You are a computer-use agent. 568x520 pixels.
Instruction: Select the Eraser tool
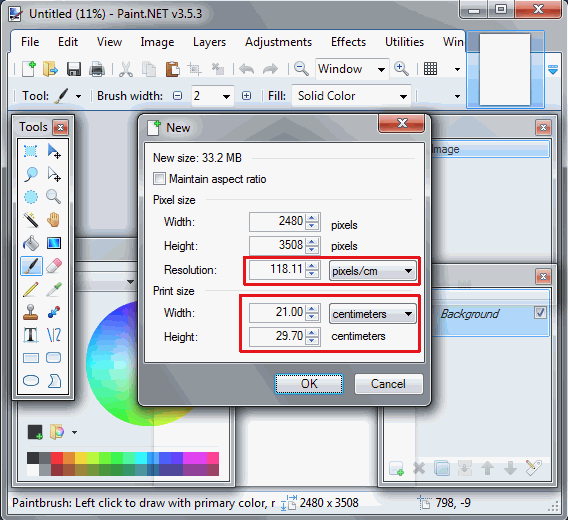(54, 266)
